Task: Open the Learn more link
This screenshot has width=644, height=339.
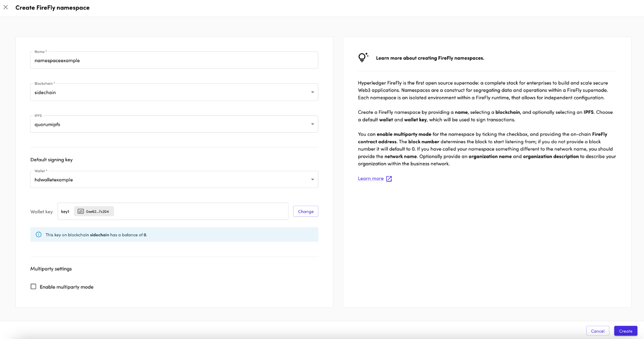Action: tap(371, 178)
